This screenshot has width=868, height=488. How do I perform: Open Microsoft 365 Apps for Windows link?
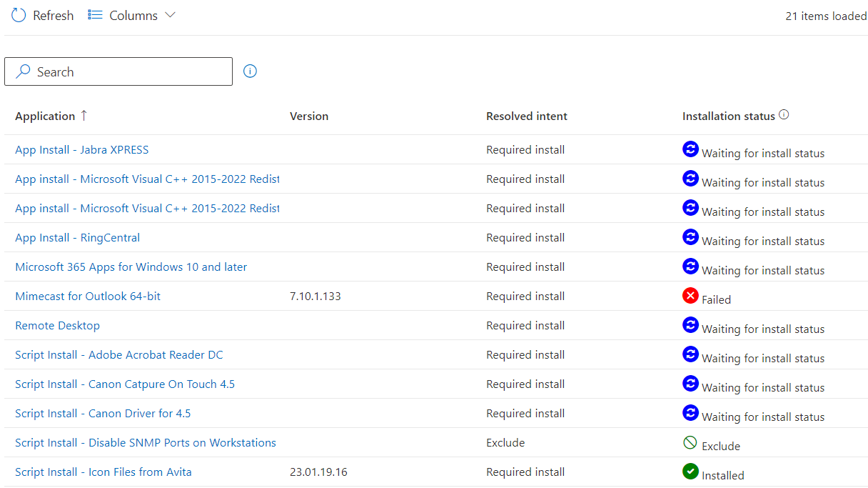[x=131, y=267]
